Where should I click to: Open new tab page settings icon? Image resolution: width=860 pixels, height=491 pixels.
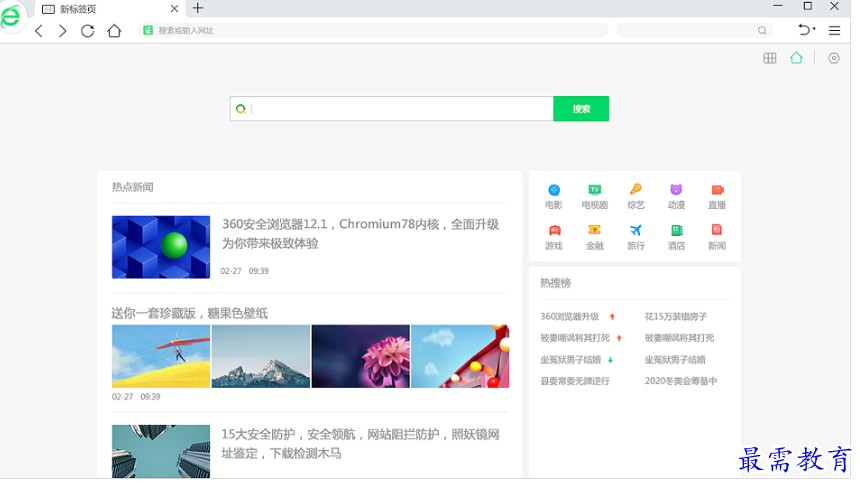[834, 58]
